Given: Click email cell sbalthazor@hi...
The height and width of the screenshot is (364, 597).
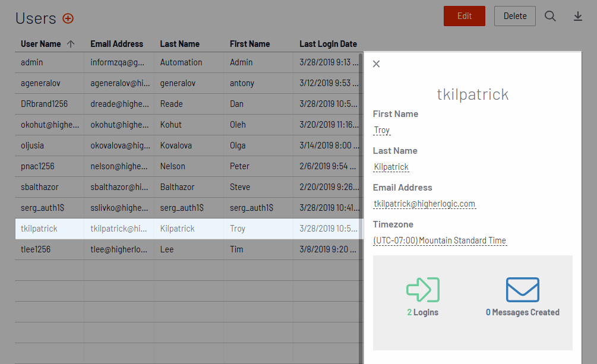Looking at the screenshot, I should (x=119, y=187).
